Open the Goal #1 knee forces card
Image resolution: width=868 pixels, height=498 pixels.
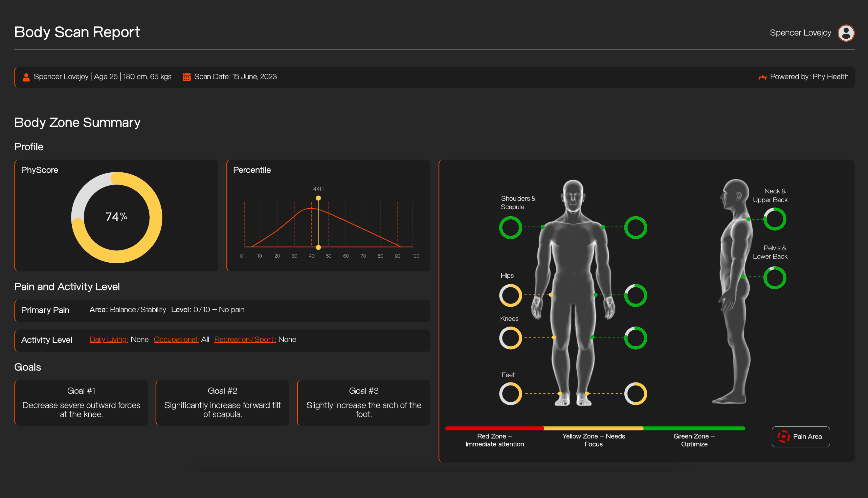[81, 403]
